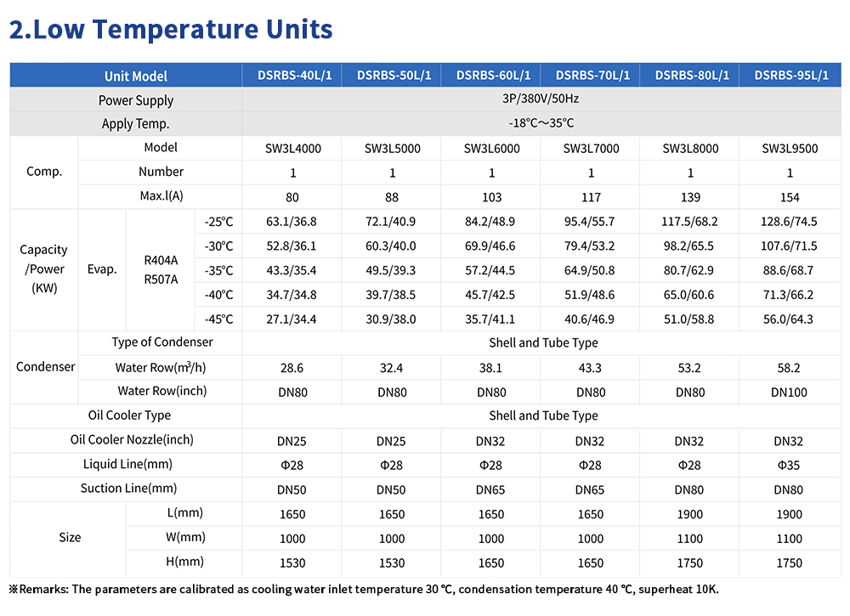Click the W(mm) size label
The image size is (850, 616).
[x=185, y=538]
